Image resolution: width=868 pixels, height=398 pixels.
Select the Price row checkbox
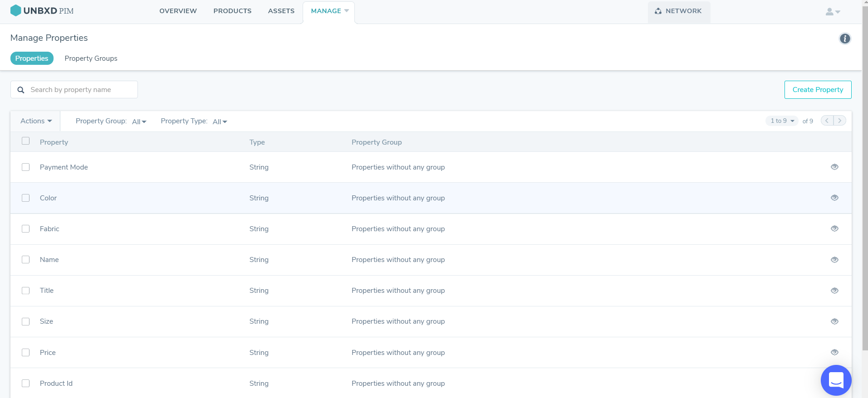click(26, 353)
